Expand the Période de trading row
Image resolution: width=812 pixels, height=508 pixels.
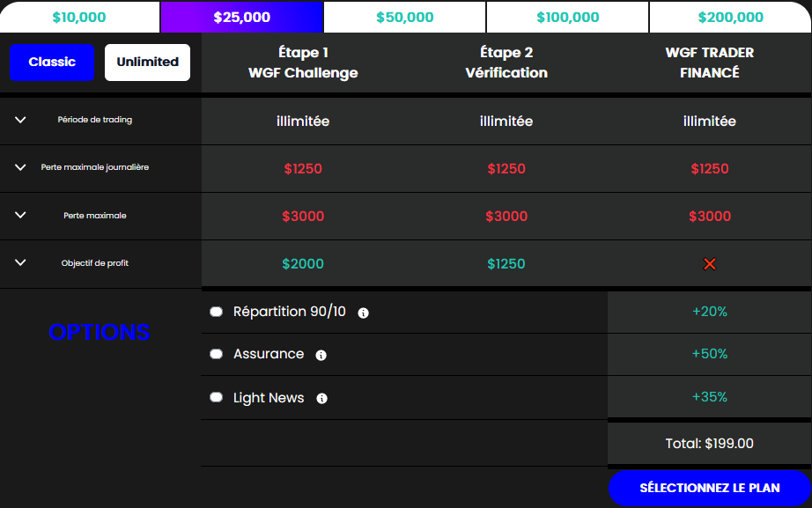21,120
